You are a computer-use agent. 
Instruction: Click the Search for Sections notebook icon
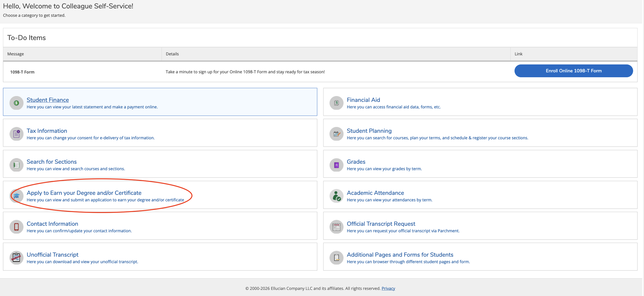point(16,165)
